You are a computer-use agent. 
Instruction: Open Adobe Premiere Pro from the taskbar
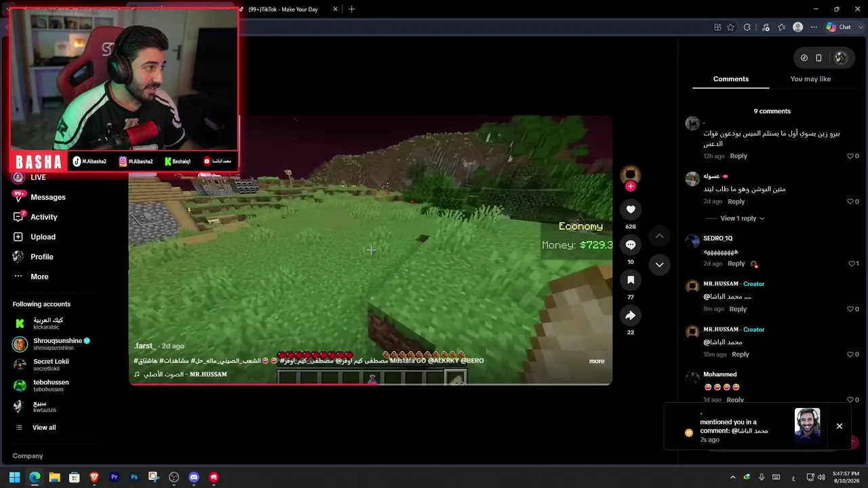(114, 477)
